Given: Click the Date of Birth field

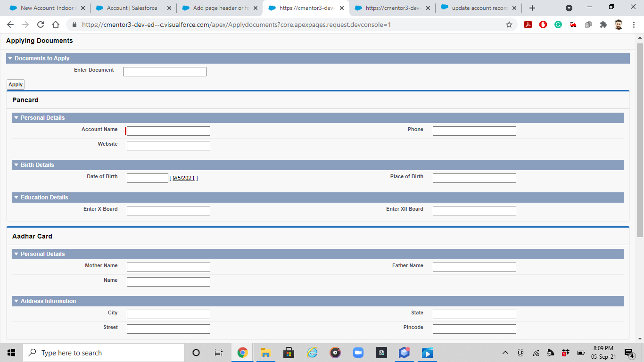Looking at the screenshot, I should point(148,178).
